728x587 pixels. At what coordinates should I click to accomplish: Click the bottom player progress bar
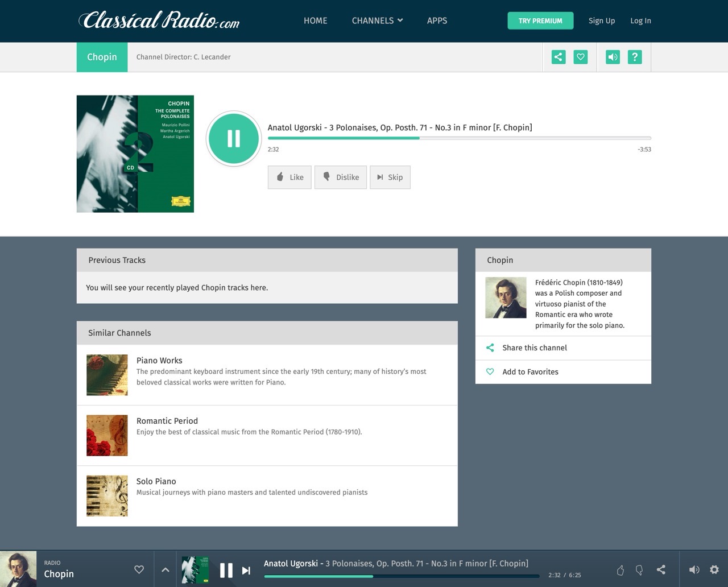click(x=402, y=576)
